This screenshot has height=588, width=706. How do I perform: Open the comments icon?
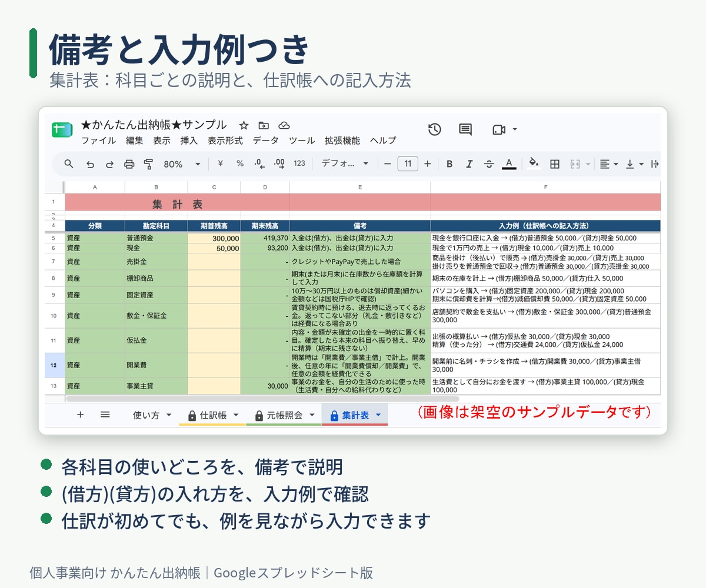click(465, 129)
